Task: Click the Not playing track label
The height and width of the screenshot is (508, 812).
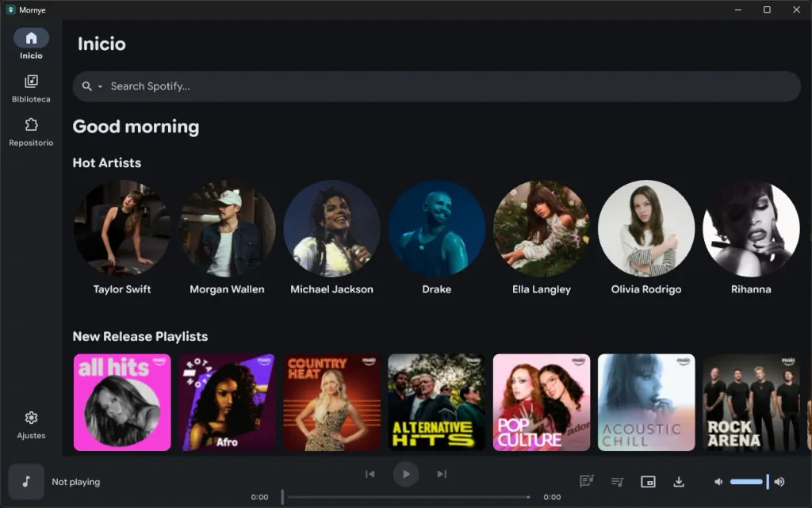Action: [75, 482]
